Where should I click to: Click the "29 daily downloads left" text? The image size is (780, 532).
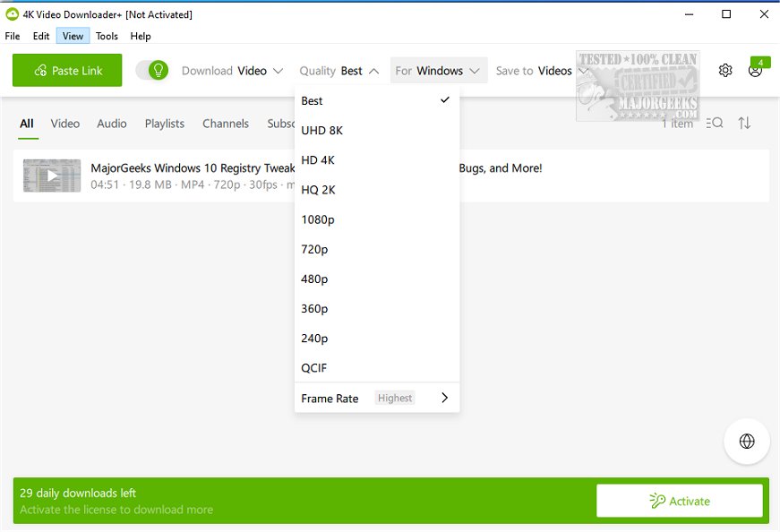pyautogui.click(x=78, y=493)
